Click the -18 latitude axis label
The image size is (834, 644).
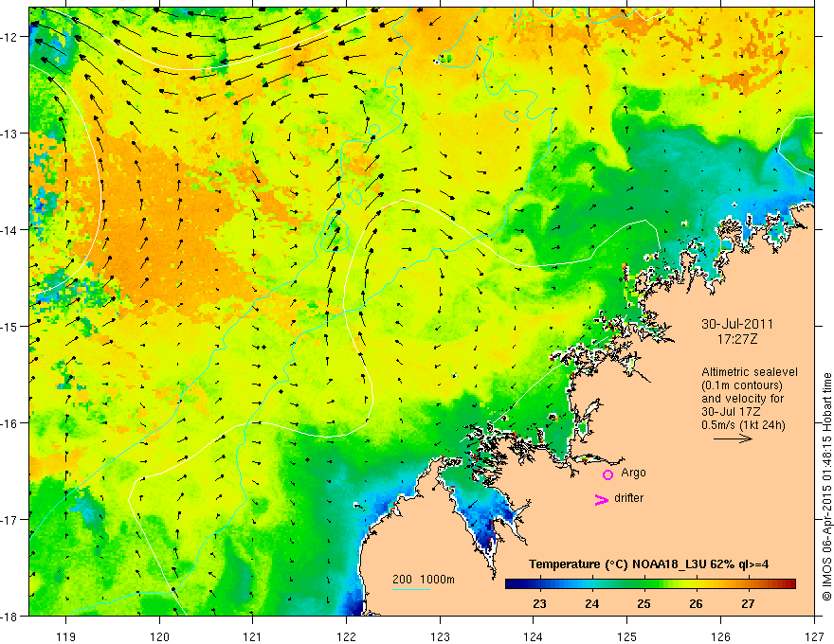[9, 616]
